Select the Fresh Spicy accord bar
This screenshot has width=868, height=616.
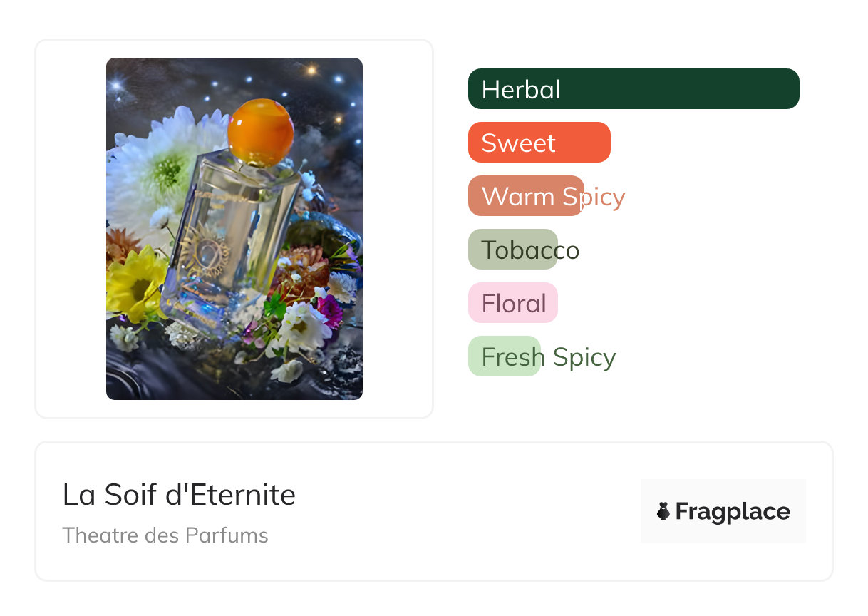pyautogui.click(x=505, y=356)
